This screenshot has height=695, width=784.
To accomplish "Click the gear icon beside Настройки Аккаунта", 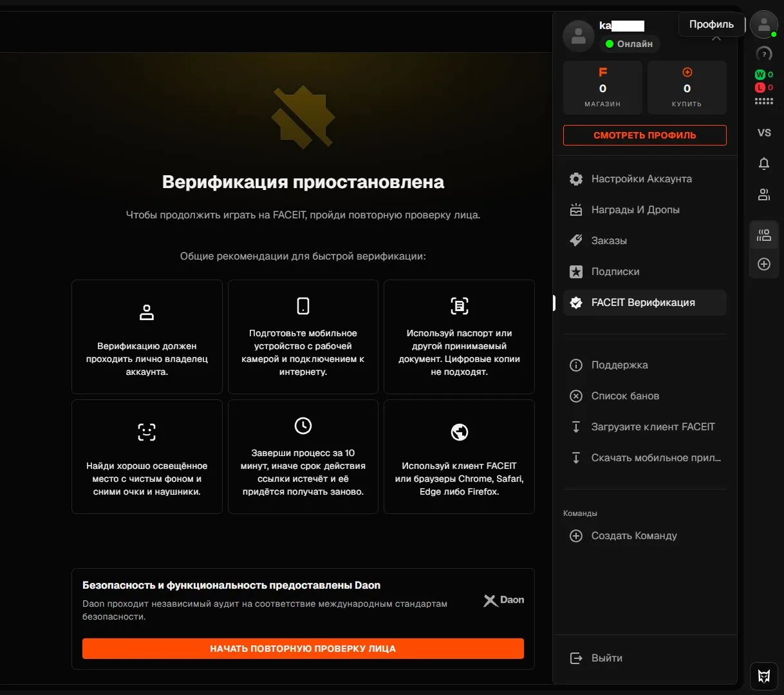I will [576, 179].
